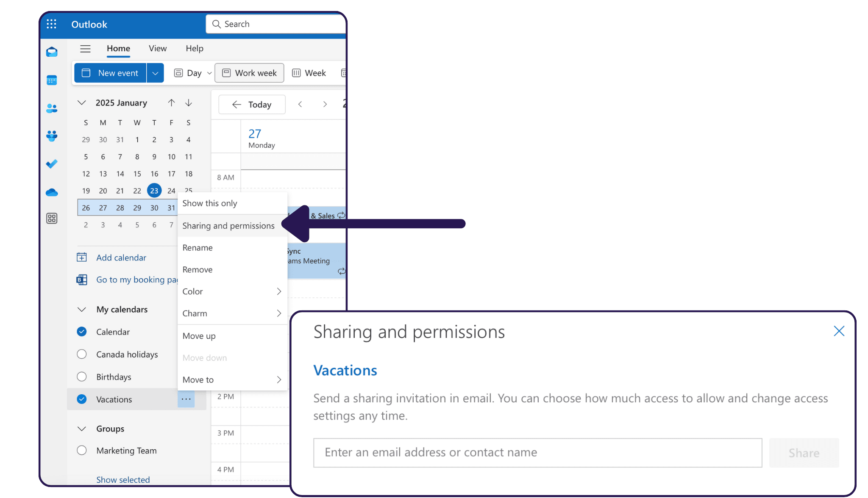This screenshot has height=498, width=868.
Task: Uncheck the Calendar calendar
Action: (x=82, y=332)
